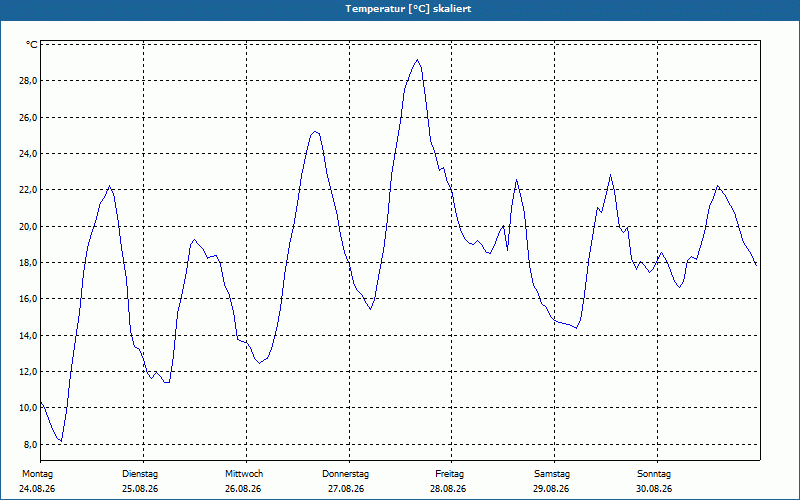Click the lowest temperature point on Monday
The width and height of the screenshot is (800, 500).
pyautogui.click(x=61, y=441)
